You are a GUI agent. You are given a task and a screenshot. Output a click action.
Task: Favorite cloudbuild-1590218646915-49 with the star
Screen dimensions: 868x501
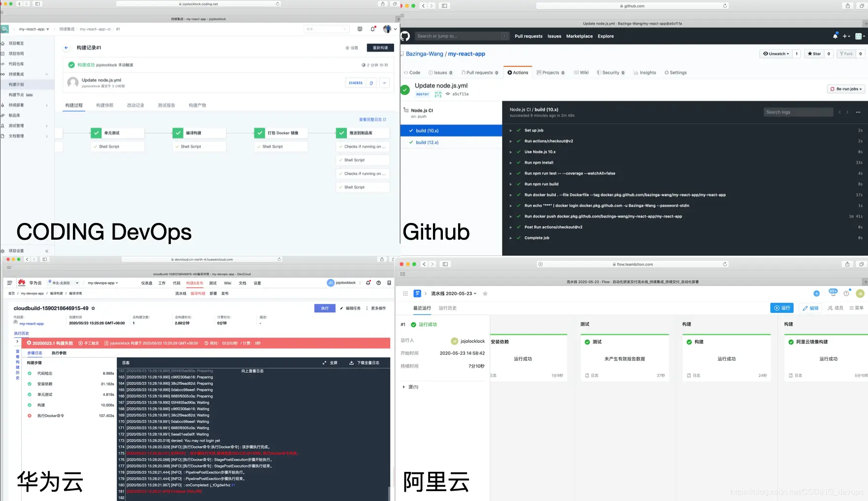coord(93,309)
